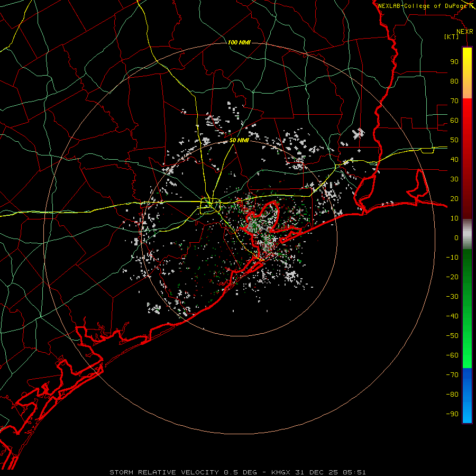This screenshot has height=476, width=476.
Task: Click the blue segment of the color scale
Action: pos(467,396)
